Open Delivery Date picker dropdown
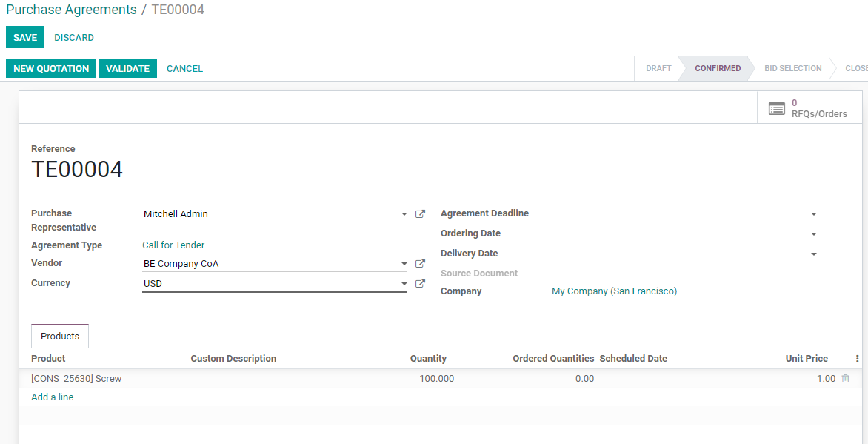Viewport: 868px width, 444px height. click(x=813, y=254)
